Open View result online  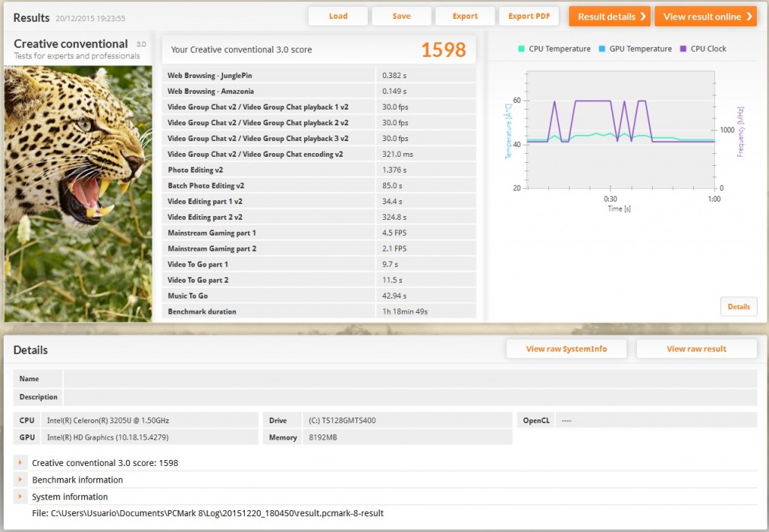(x=705, y=17)
